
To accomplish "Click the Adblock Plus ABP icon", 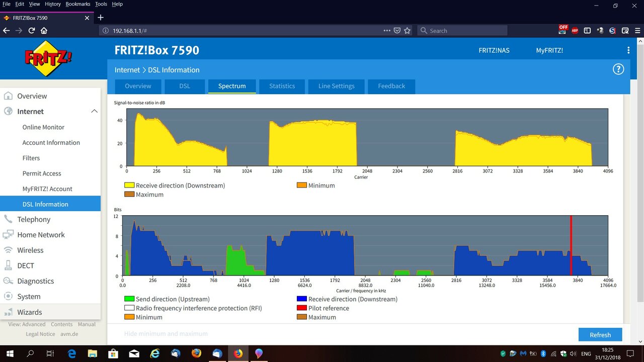I will click(x=575, y=31).
